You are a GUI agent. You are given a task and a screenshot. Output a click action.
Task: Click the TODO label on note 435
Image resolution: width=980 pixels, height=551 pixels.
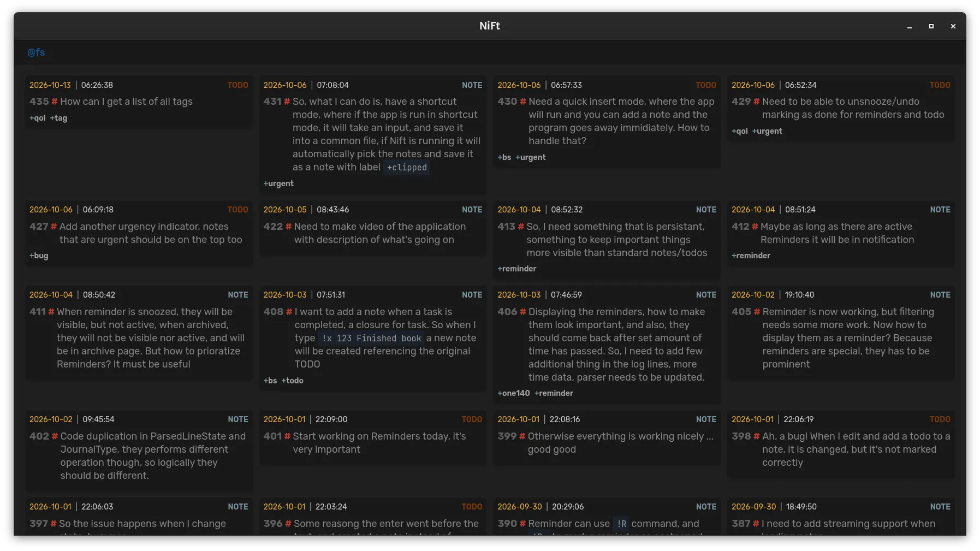coord(238,85)
